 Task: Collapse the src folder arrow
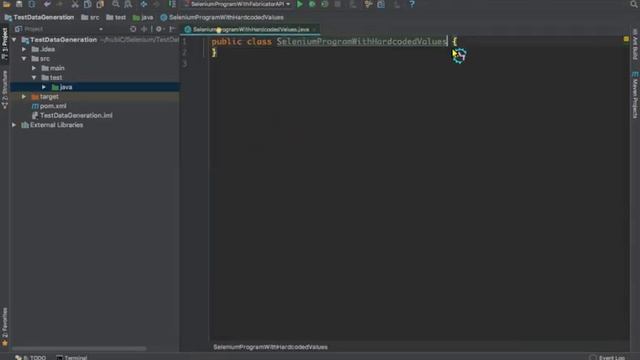(24, 59)
